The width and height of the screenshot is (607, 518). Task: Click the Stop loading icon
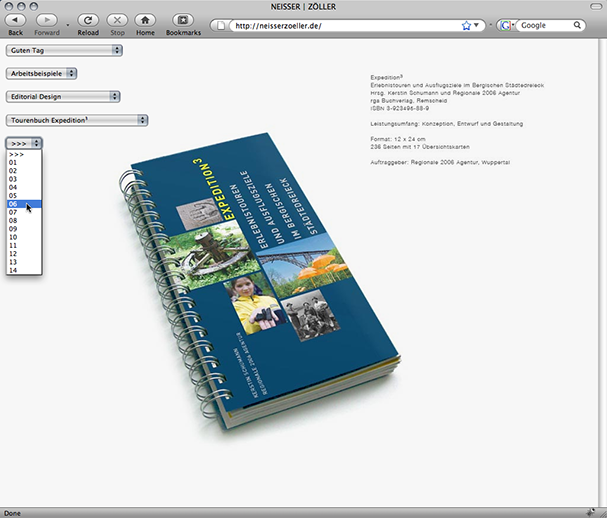tap(117, 20)
